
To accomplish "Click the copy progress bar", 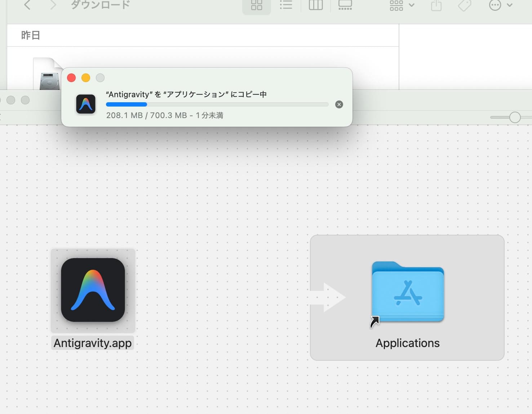I will tap(217, 104).
